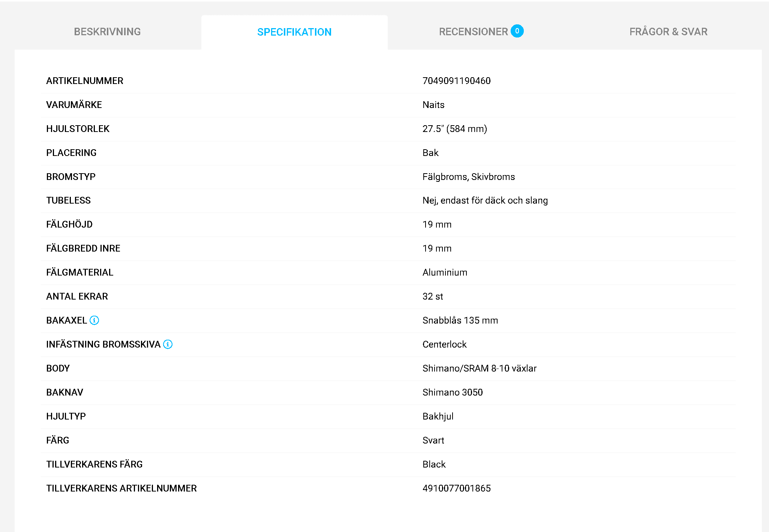Screen dimensions: 769x532
Task: Click the Centerlock value
Action: click(444, 344)
